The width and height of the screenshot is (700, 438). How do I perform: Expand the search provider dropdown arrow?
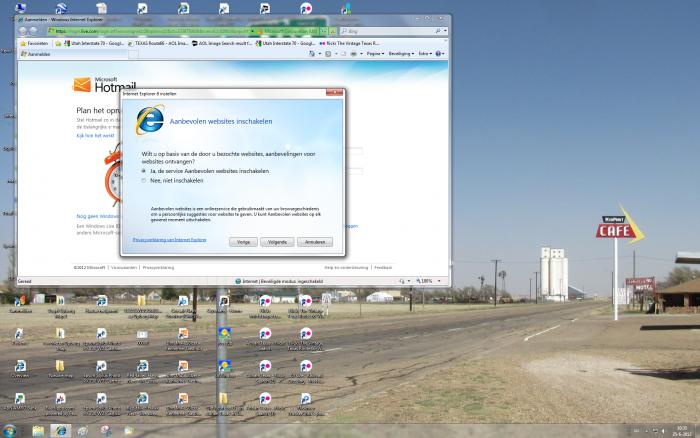[x=445, y=31]
